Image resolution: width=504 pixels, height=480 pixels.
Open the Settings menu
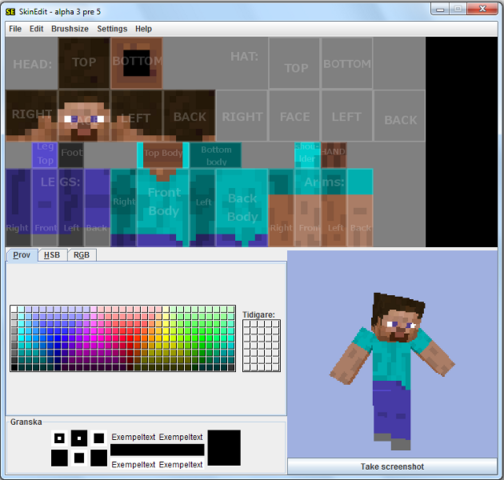pos(112,29)
